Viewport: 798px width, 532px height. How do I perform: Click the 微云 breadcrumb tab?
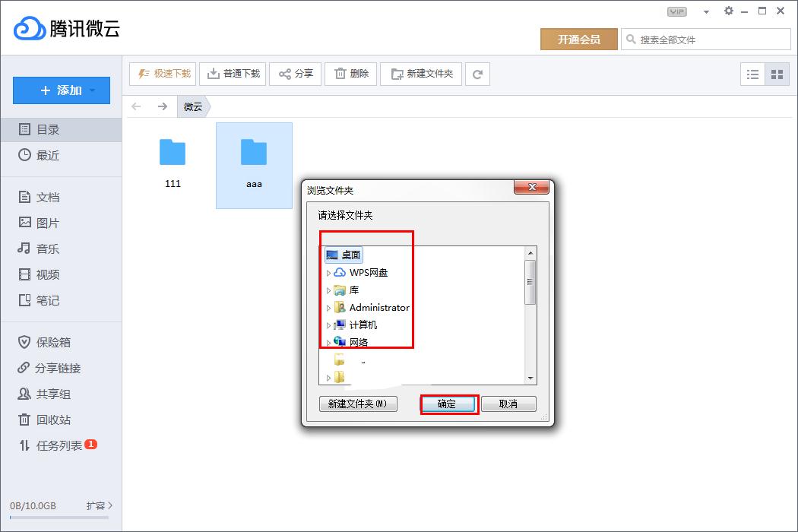[192, 107]
